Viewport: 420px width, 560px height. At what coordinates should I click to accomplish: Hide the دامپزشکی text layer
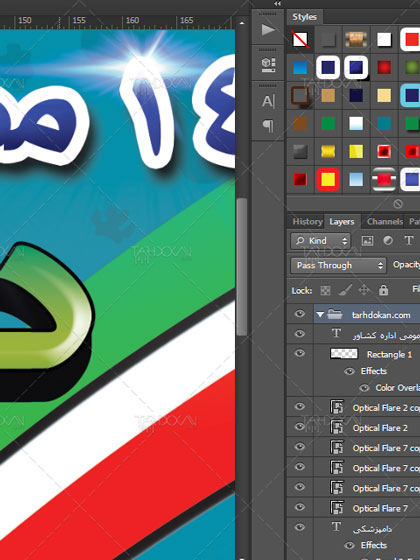(300, 527)
